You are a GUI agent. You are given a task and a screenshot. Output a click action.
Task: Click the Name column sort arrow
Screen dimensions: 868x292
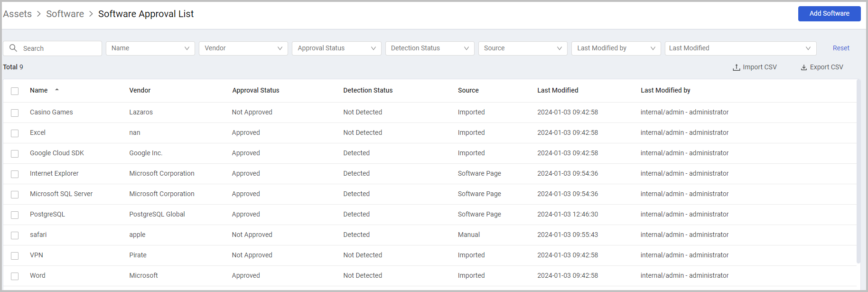(x=57, y=90)
